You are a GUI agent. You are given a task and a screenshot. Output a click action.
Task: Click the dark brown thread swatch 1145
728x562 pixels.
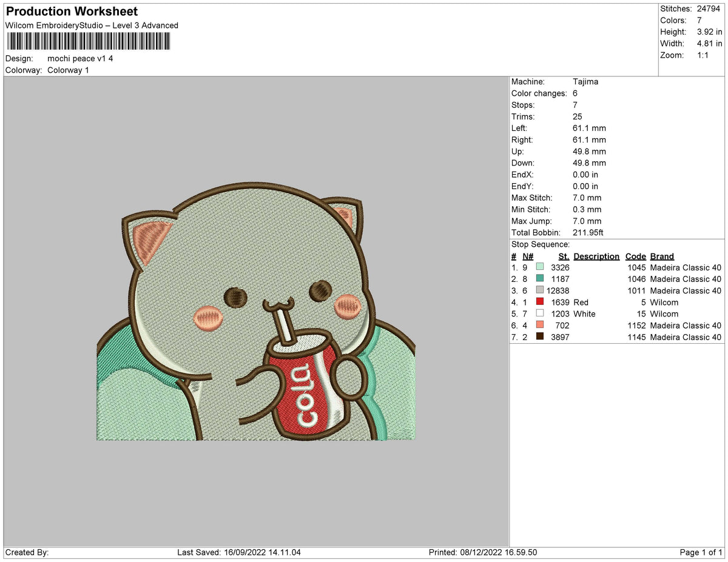click(539, 336)
